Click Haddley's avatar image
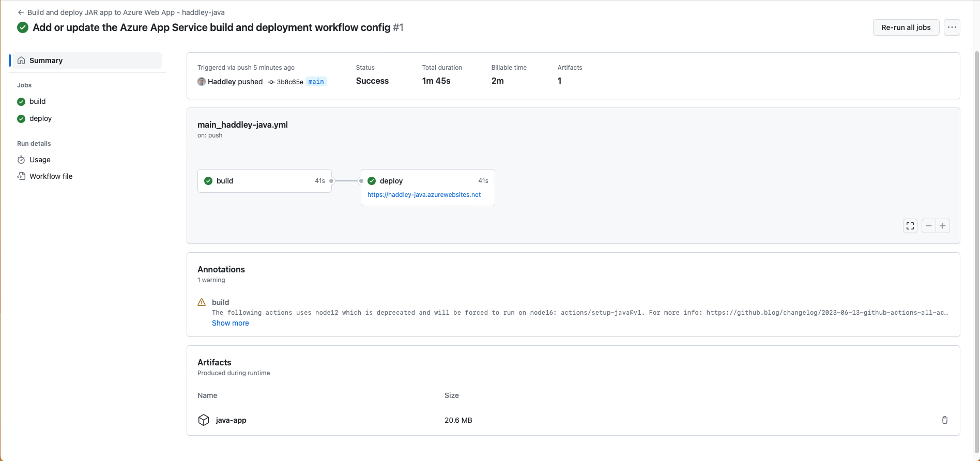The width and height of the screenshot is (980, 461). pos(202,82)
